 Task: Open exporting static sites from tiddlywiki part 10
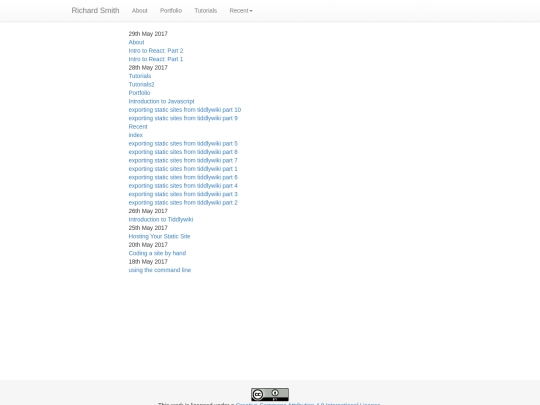click(x=185, y=110)
